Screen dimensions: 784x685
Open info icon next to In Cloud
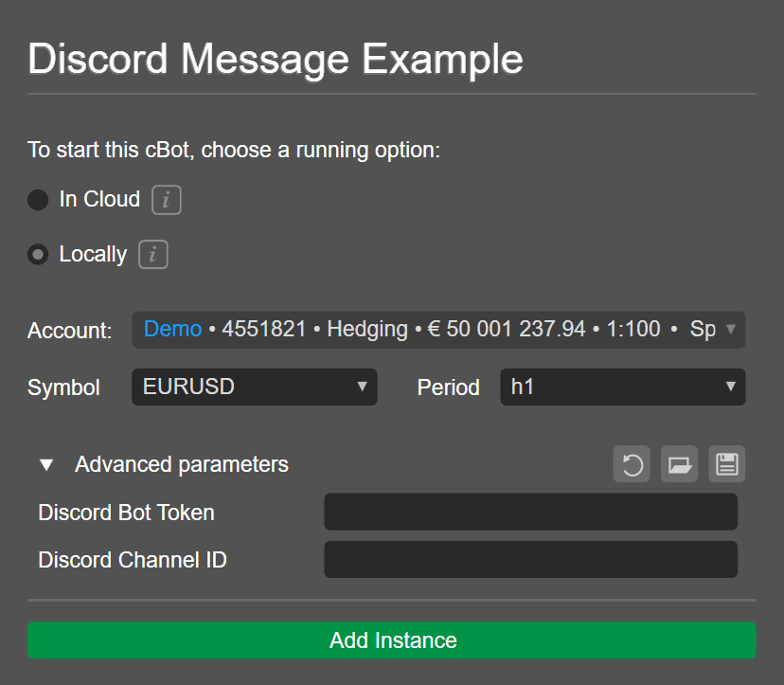pos(167,200)
